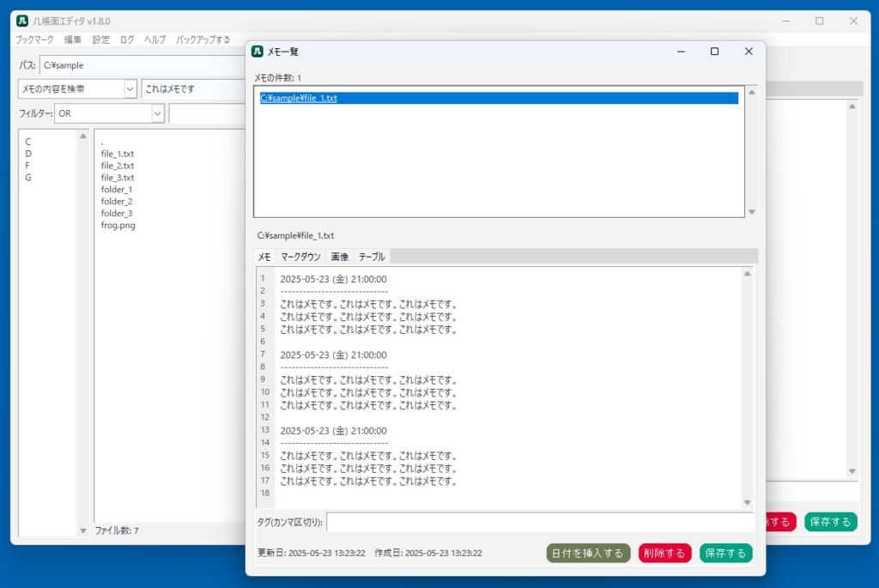This screenshot has width=879, height=588.
Task: Open the 設定 menu
Action: (101, 39)
